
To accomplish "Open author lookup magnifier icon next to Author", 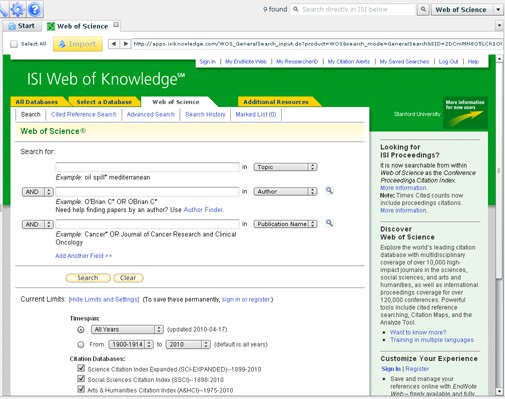I will pos(329,191).
